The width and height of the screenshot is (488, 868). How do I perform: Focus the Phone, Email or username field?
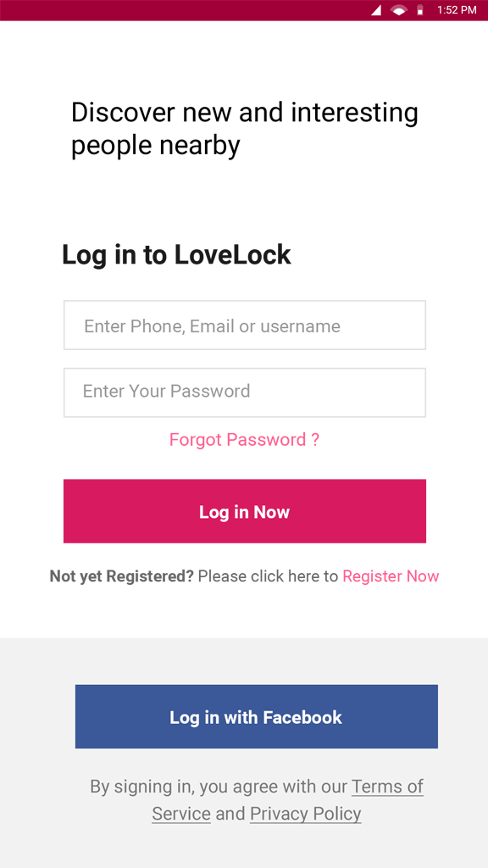click(x=245, y=325)
